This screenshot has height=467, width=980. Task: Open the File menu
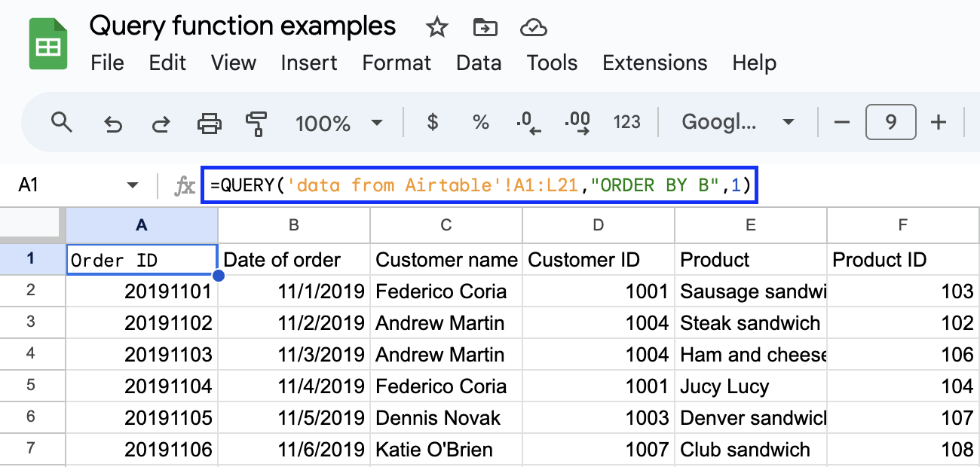[107, 63]
